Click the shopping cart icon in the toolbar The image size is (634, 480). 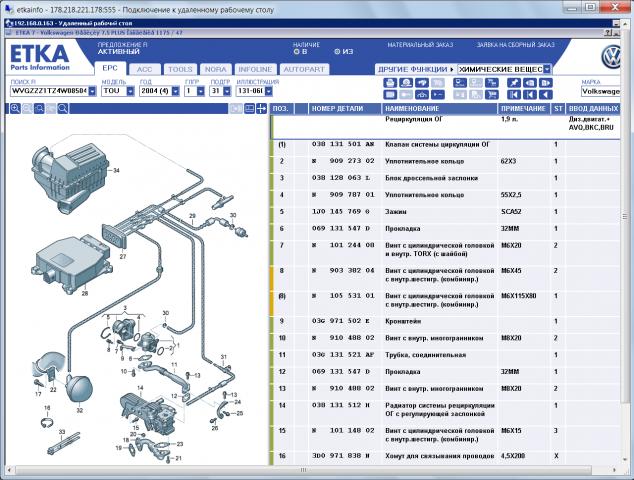coord(492,95)
